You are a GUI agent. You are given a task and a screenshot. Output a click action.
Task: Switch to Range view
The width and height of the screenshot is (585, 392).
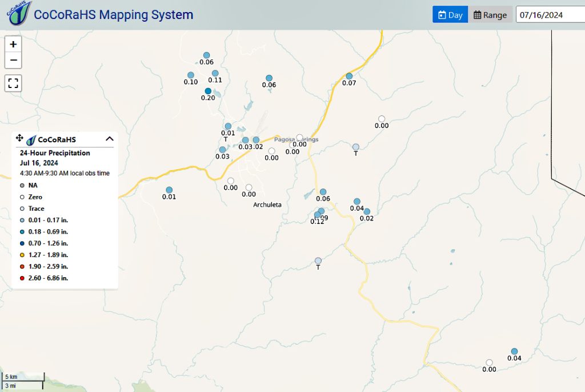[490, 15]
